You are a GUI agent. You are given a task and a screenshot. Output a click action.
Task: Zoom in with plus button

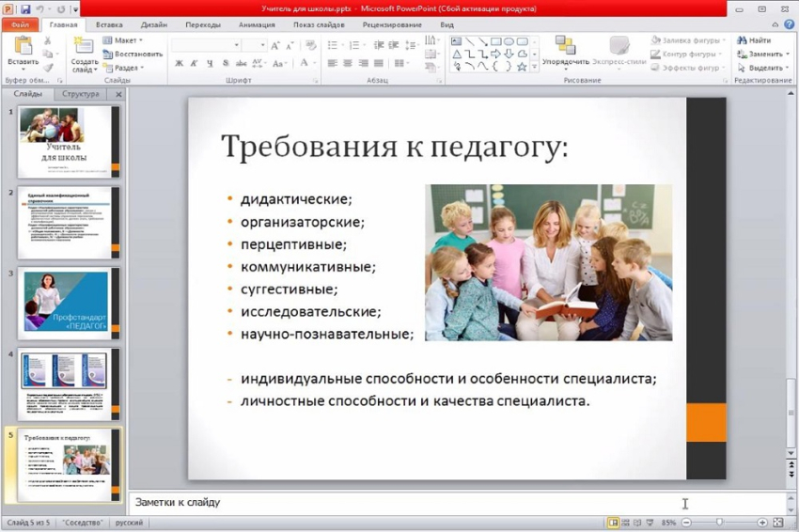click(x=761, y=523)
